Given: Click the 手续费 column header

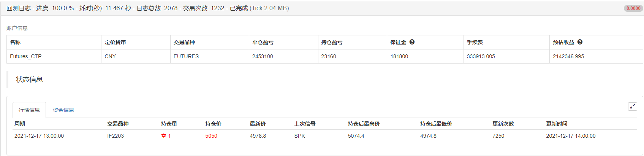Looking at the screenshot, I should pyautogui.click(x=475, y=42).
